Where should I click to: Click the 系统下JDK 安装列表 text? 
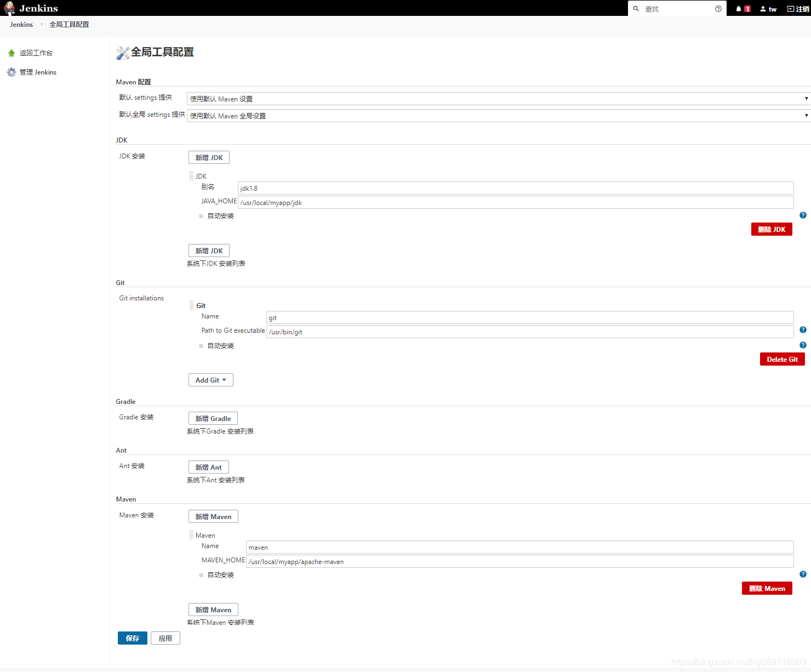(x=216, y=264)
